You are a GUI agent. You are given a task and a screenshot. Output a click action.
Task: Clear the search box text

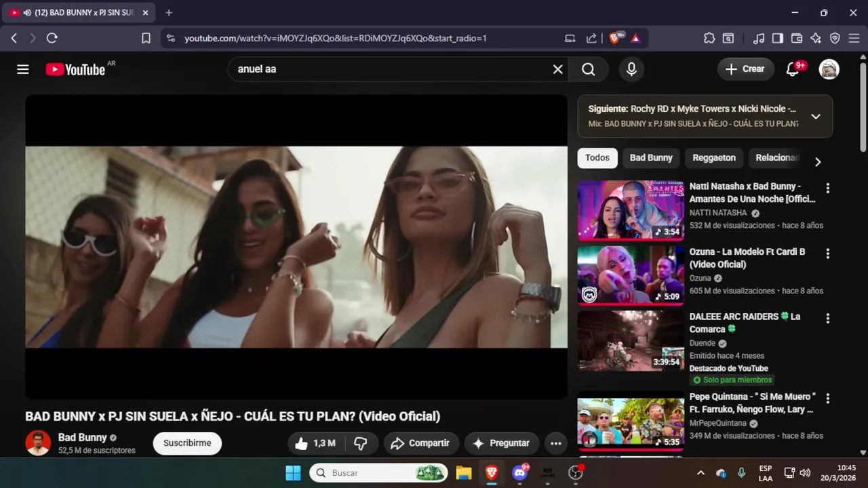(557, 69)
